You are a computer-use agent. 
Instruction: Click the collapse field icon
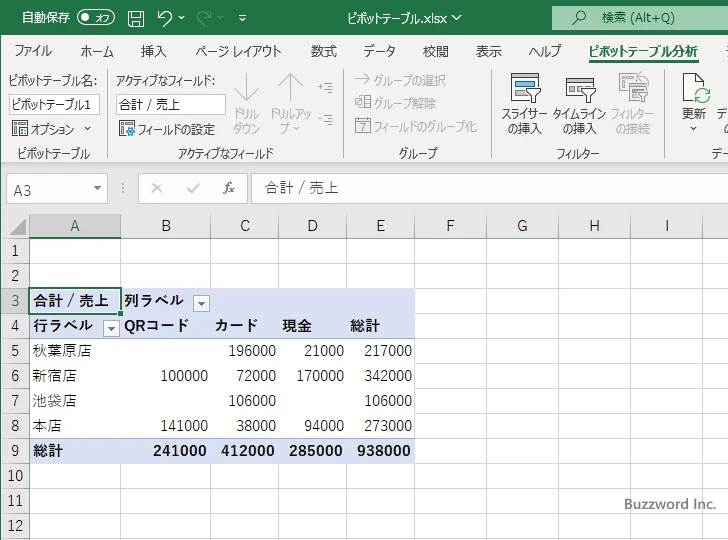click(x=325, y=120)
